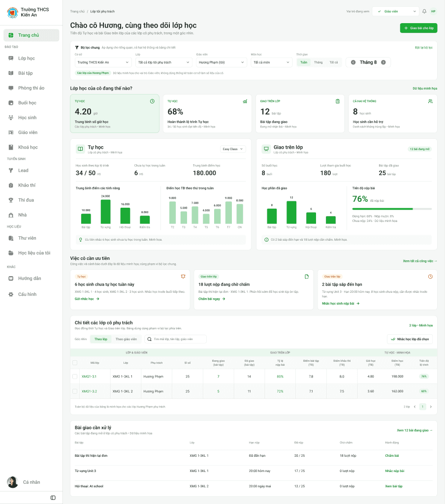
Task: Select all rows via header checkbox
Action: pyautogui.click(x=75, y=363)
